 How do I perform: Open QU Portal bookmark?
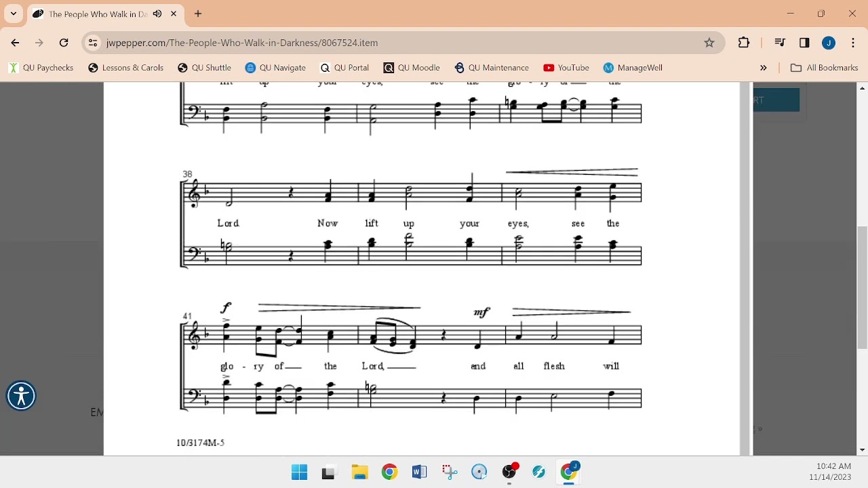coord(344,68)
